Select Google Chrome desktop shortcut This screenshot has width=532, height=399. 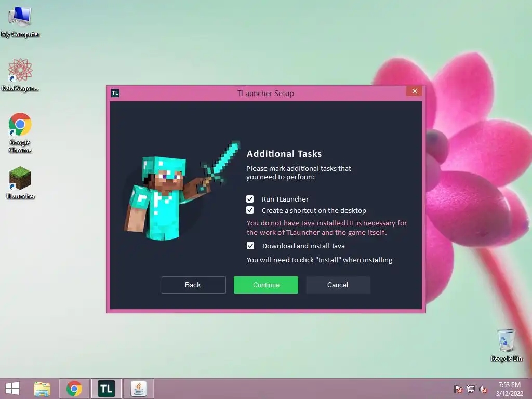coord(20,132)
